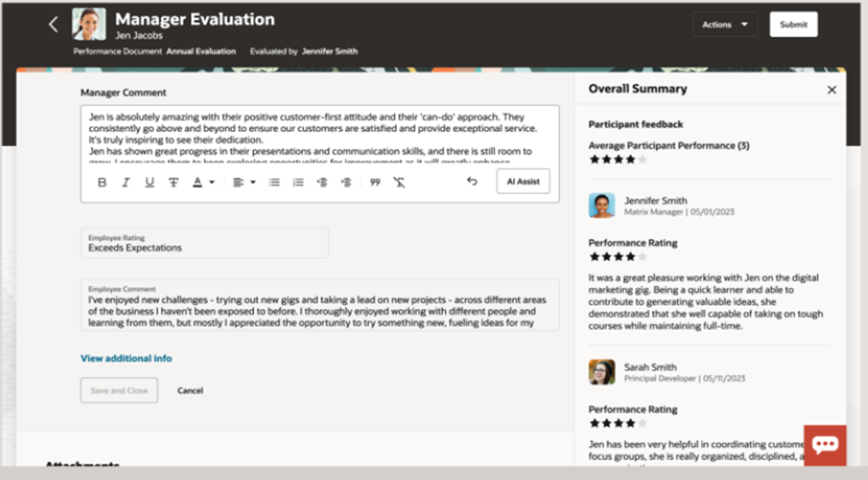
Task: Click Cancel below the employee comment
Action: pos(190,390)
